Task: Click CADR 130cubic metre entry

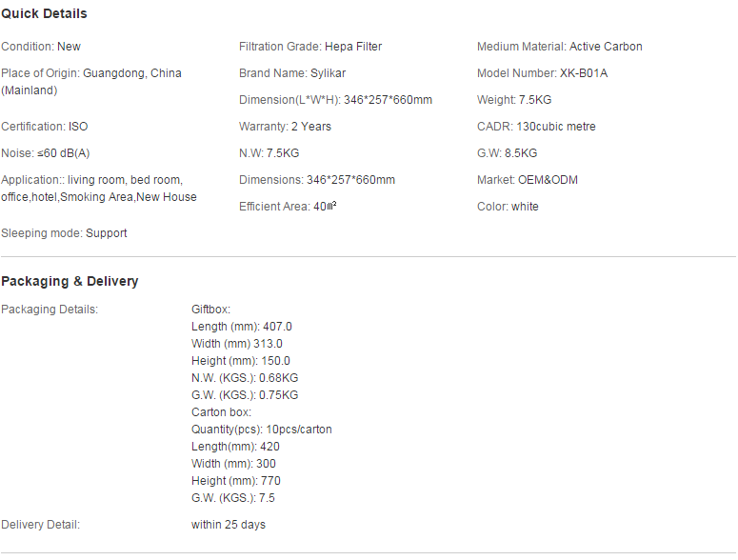Action: coord(536,127)
